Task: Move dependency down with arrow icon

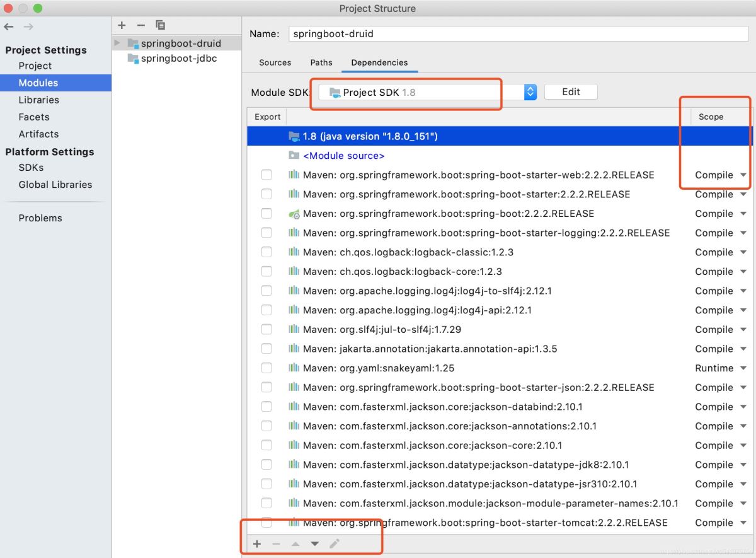Action: (314, 543)
